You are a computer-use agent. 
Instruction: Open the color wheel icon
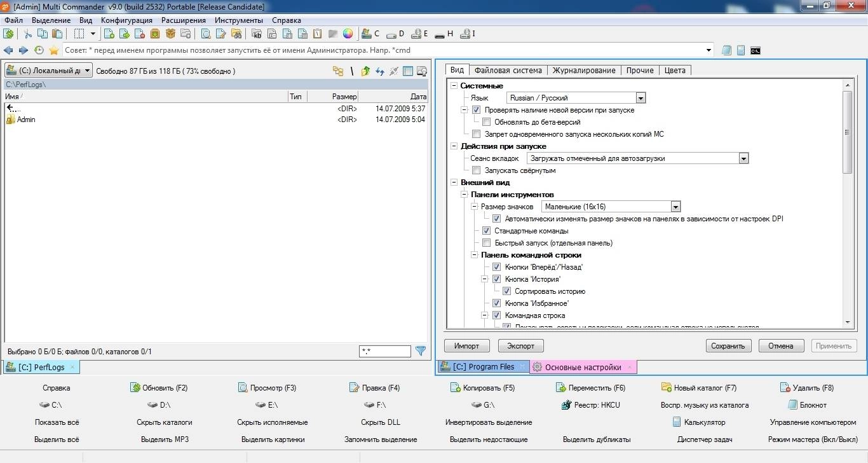348,34
